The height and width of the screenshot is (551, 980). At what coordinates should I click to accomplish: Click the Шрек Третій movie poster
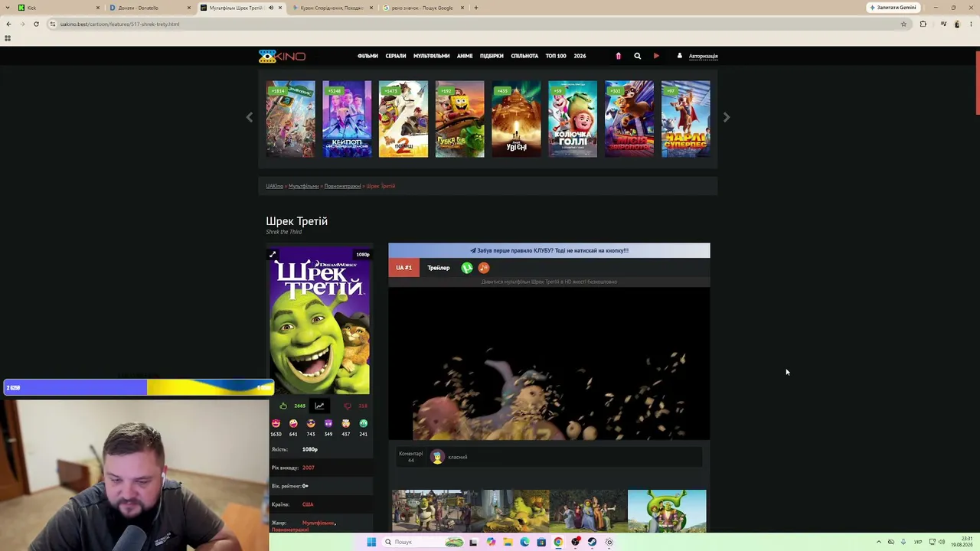tap(319, 320)
